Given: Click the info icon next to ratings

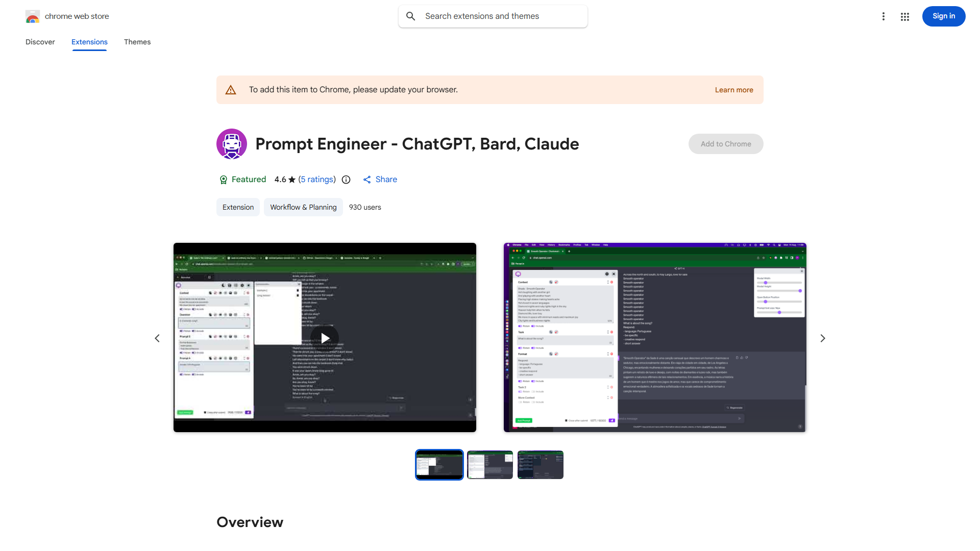Looking at the screenshot, I should coord(346,180).
